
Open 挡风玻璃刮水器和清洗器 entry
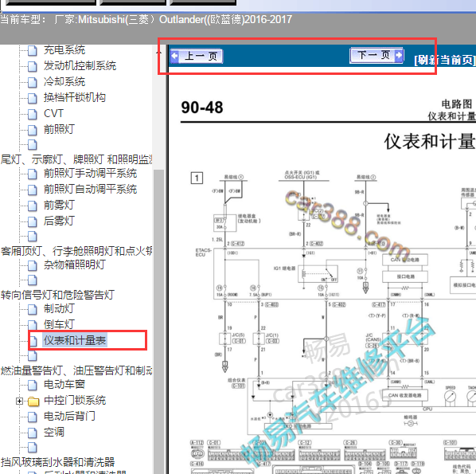tap(57, 462)
